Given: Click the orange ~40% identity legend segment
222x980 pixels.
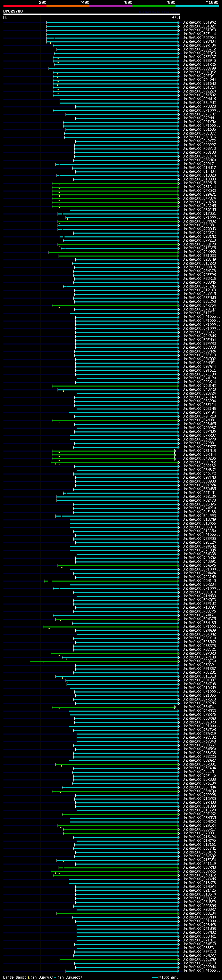Looking at the screenshot, I should pyautogui.click(x=68, y=7).
